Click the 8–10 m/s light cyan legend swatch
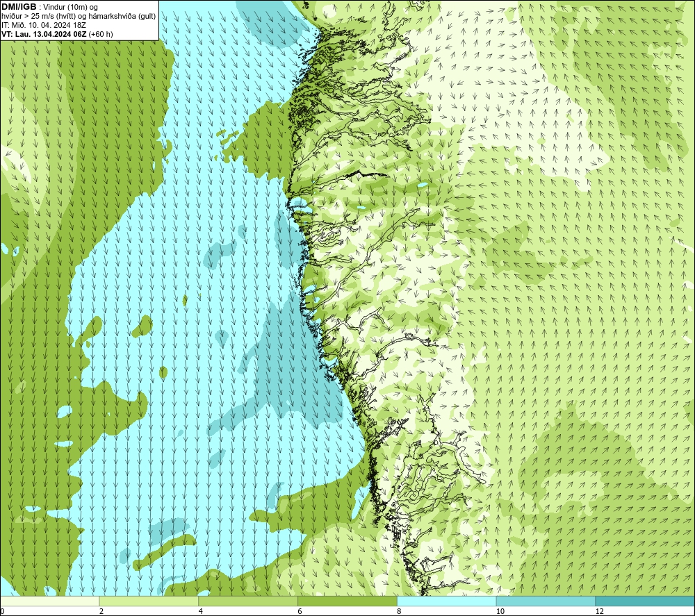 coord(447,601)
